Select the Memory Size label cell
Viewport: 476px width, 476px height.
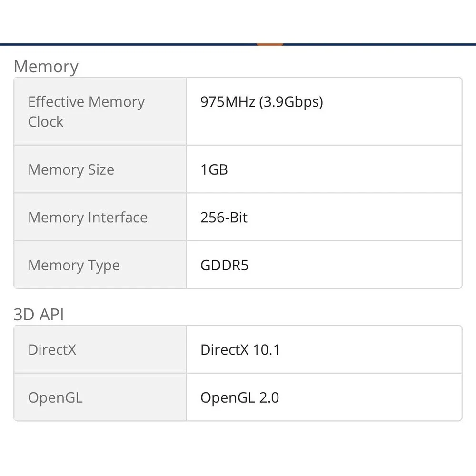pyautogui.click(x=100, y=169)
